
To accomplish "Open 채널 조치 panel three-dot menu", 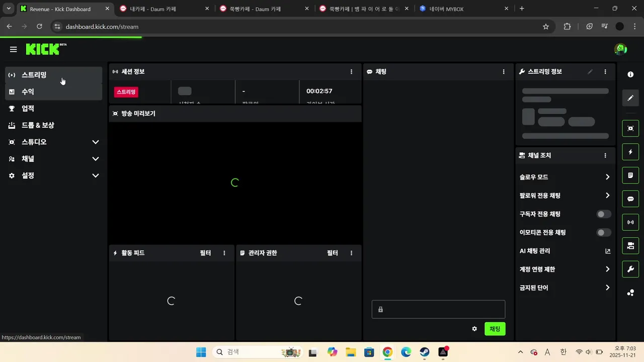I will tap(605, 155).
